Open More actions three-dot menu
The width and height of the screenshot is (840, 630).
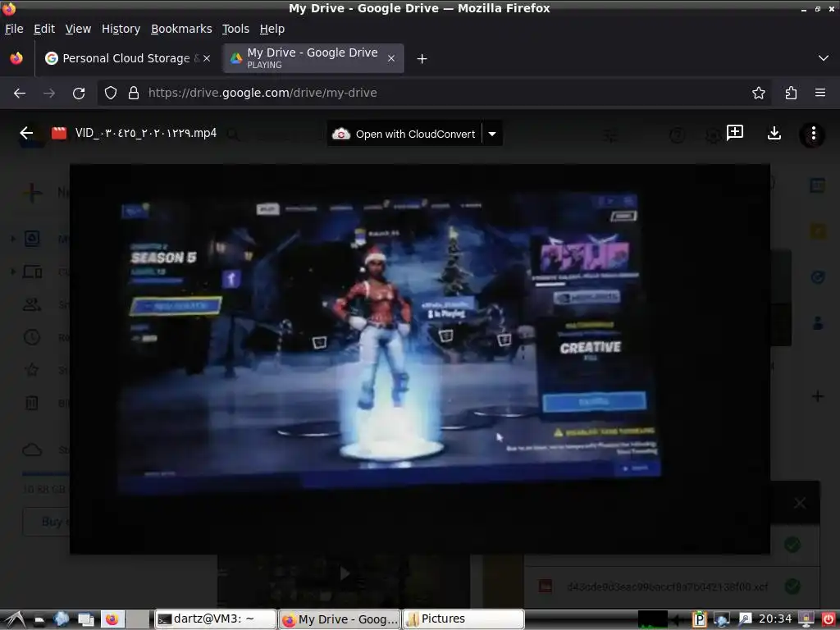click(x=813, y=134)
